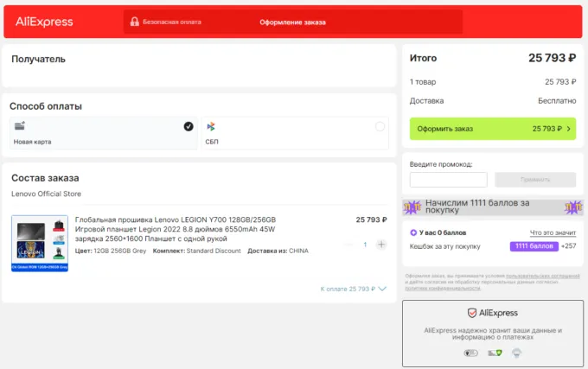Click the AliExpress shield icon

coord(471,313)
